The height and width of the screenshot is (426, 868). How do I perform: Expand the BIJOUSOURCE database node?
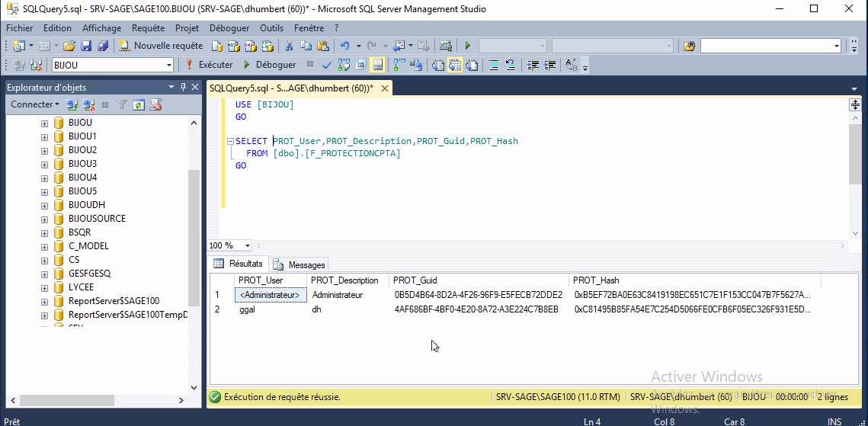click(x=44, y=219)
